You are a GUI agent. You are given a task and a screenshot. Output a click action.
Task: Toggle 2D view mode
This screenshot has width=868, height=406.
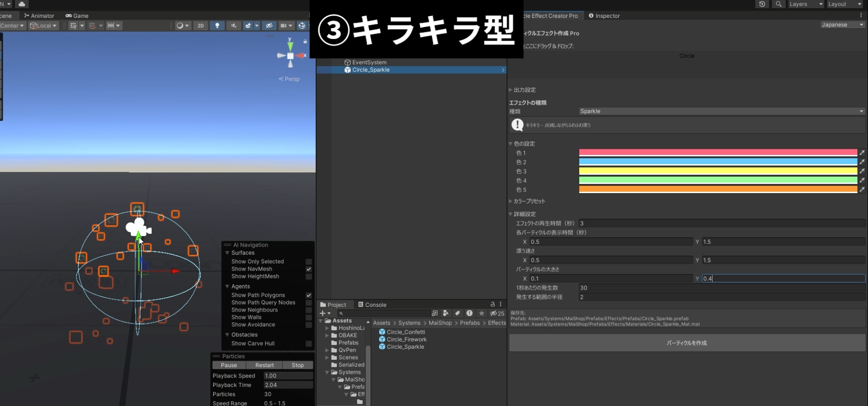[x=201, y=26]
